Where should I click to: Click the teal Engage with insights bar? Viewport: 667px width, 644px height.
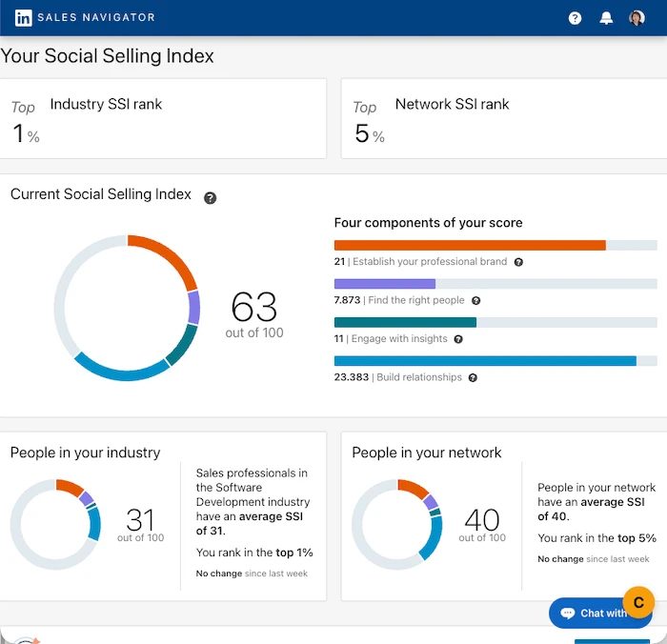pyautogui.click(x=405, y=323)
